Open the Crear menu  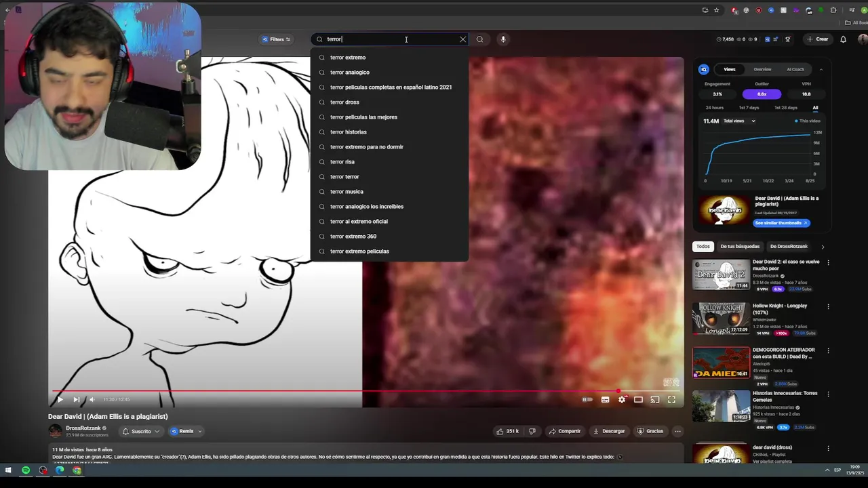pos(818,39)
